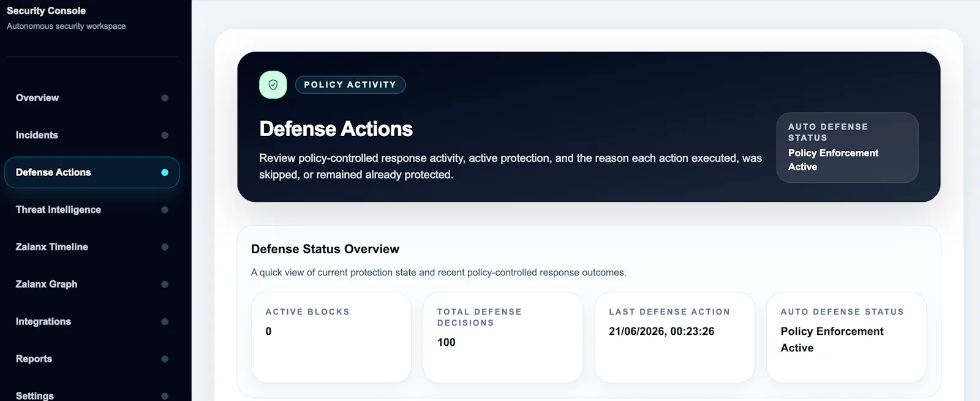
Task: Click the dot beside Zalanx Graph
Action: coord(165,285)
